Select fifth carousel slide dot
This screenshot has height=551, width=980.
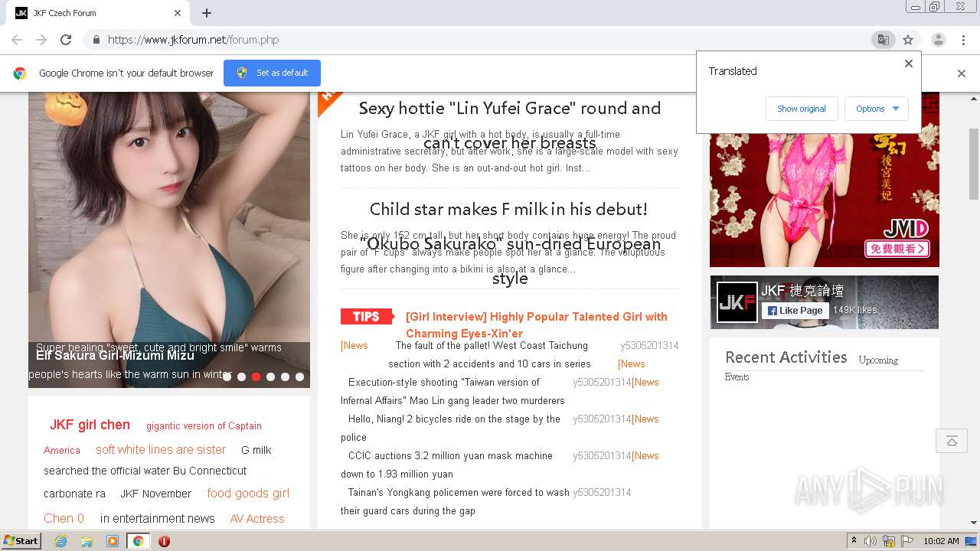(x=285, y=377)
